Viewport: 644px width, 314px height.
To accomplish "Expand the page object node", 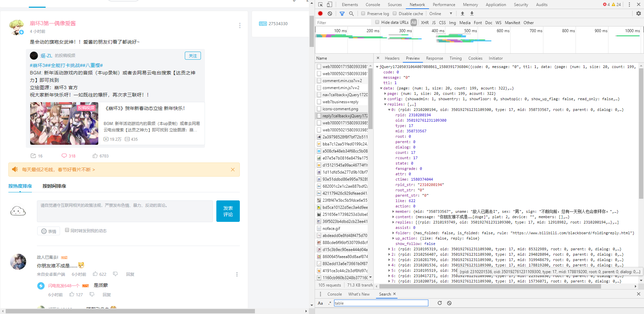I will [385, 93].
